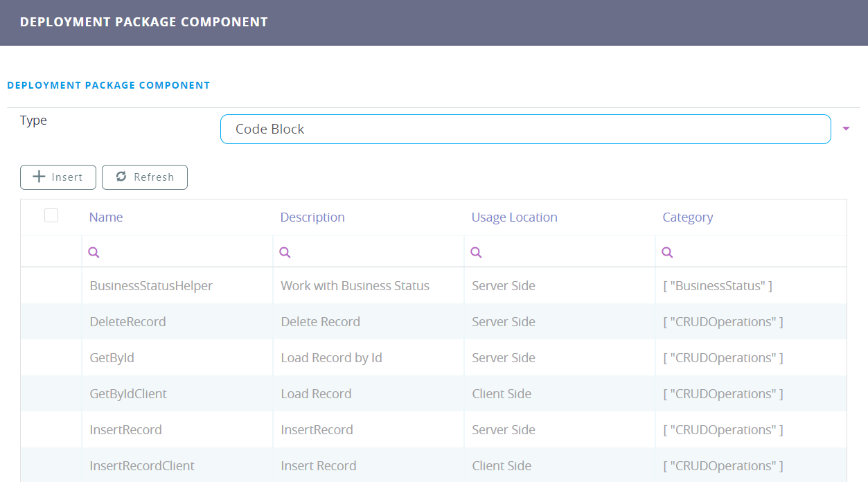Click the plus icon on Insert

(x=39, y=177)
